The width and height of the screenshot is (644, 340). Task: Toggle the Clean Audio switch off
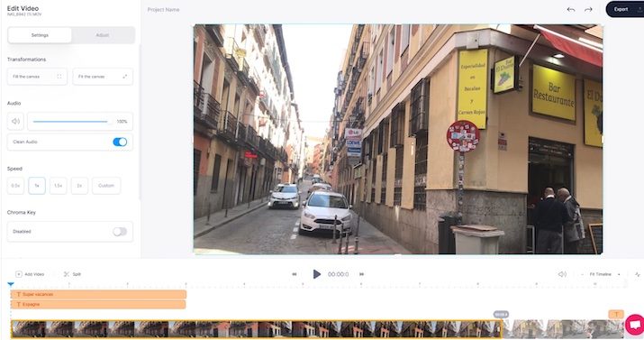tap(120, 142)
